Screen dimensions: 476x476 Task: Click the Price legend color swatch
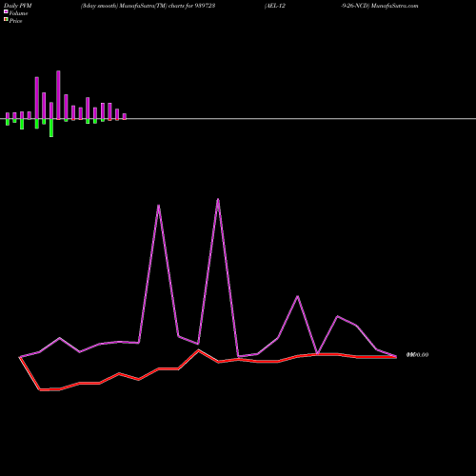(x=6, y=19)
